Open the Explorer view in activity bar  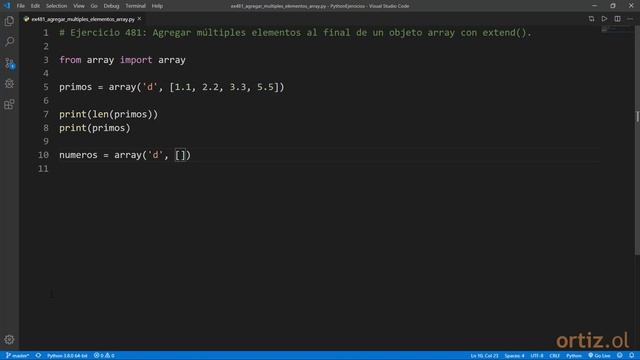coord(9,21)
